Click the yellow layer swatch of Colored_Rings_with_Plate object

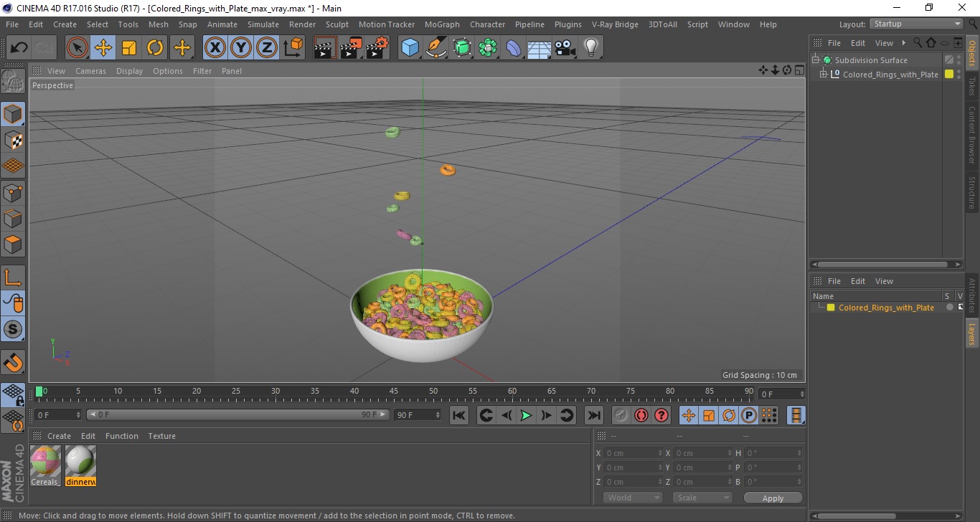click(x=949, y=74)
